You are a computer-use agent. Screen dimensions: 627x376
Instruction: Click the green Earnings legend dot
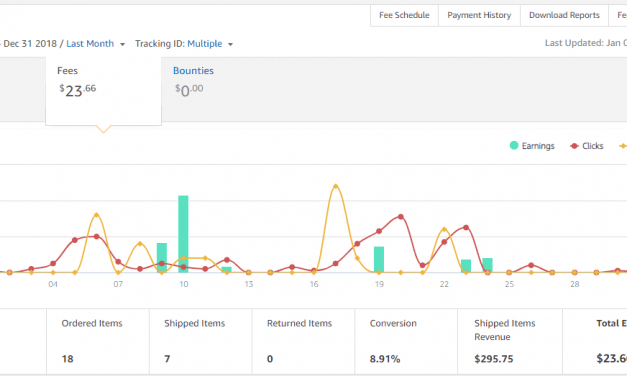pyautogui.click(x=514, y=146)
